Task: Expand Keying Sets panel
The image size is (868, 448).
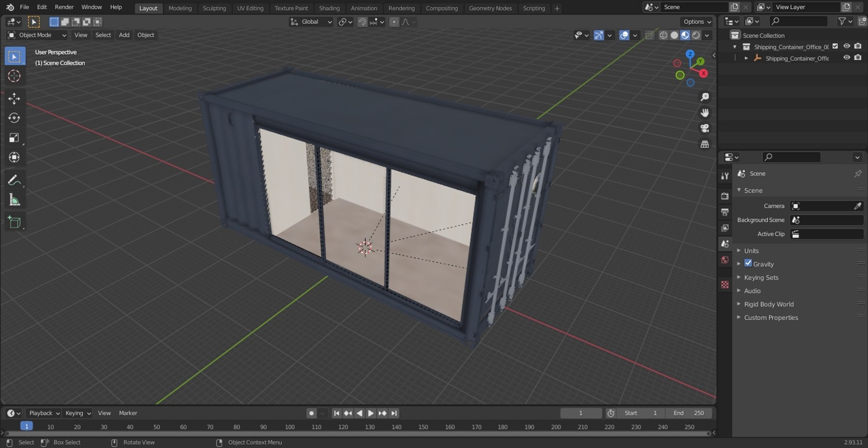Action: point(761,277)
